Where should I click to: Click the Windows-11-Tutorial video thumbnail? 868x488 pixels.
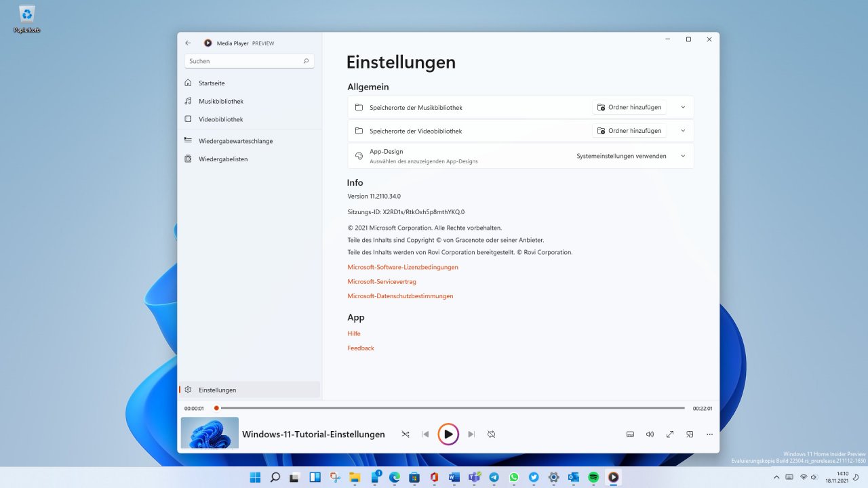tap(210, 433)
